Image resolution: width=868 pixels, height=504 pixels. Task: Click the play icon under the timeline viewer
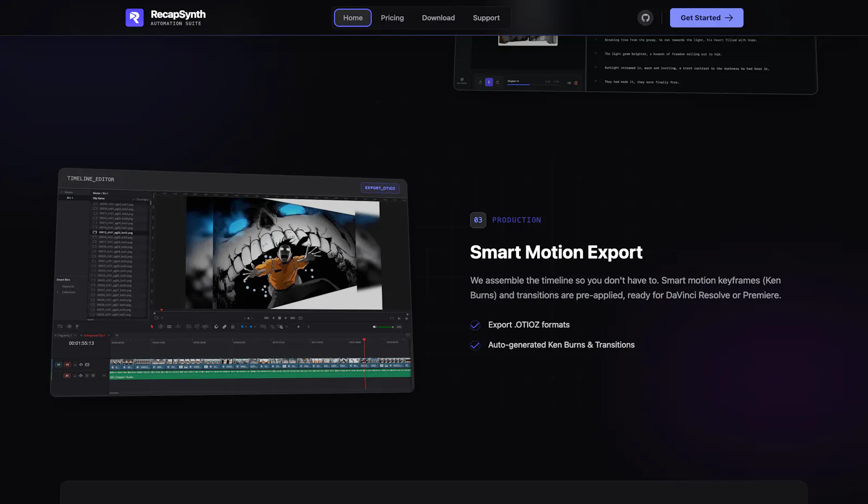click(286, 318)
